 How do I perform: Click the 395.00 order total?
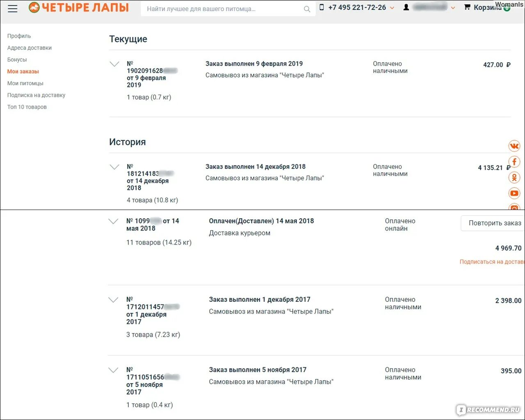511,371
